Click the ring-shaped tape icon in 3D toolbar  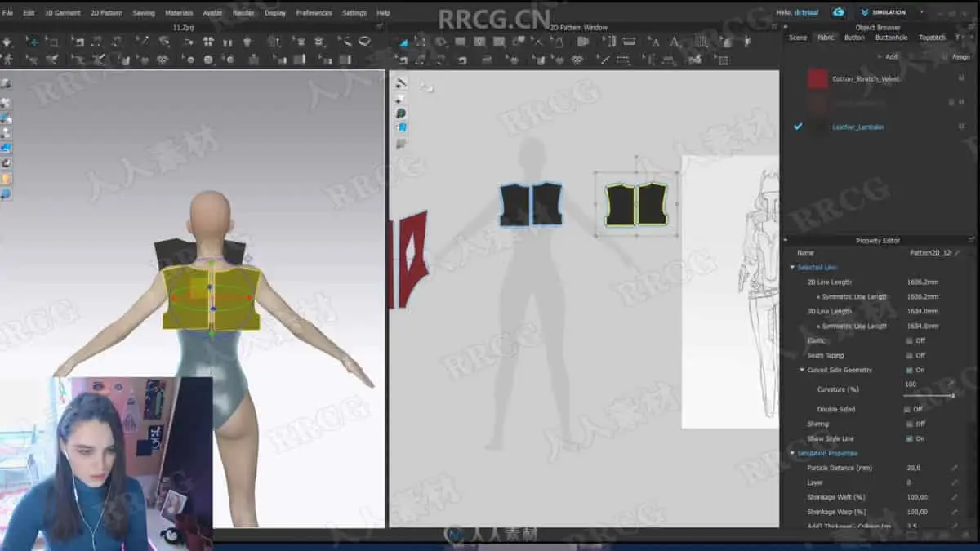pyautogui.click(x=364, y=42)
